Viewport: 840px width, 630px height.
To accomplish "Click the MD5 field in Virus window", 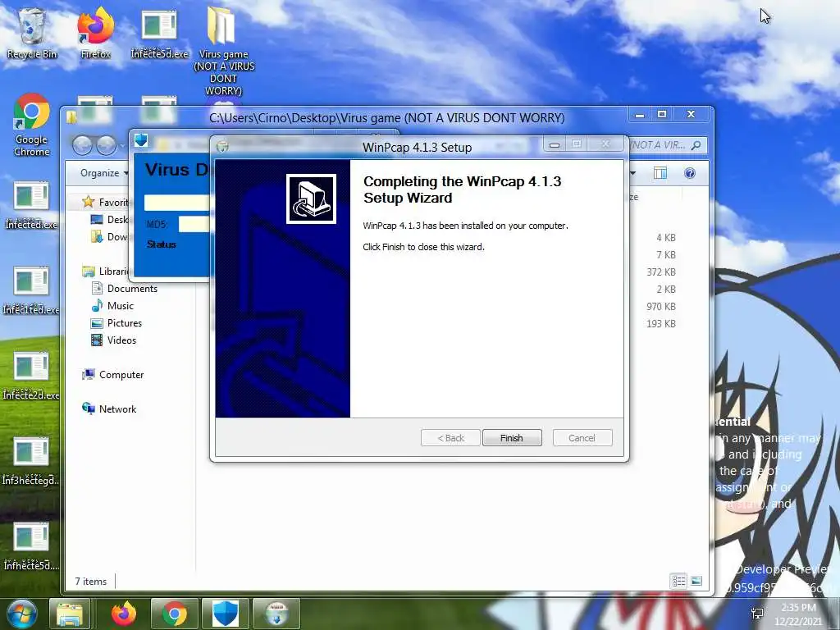I will pyautogui.click(x=194, y=224).
